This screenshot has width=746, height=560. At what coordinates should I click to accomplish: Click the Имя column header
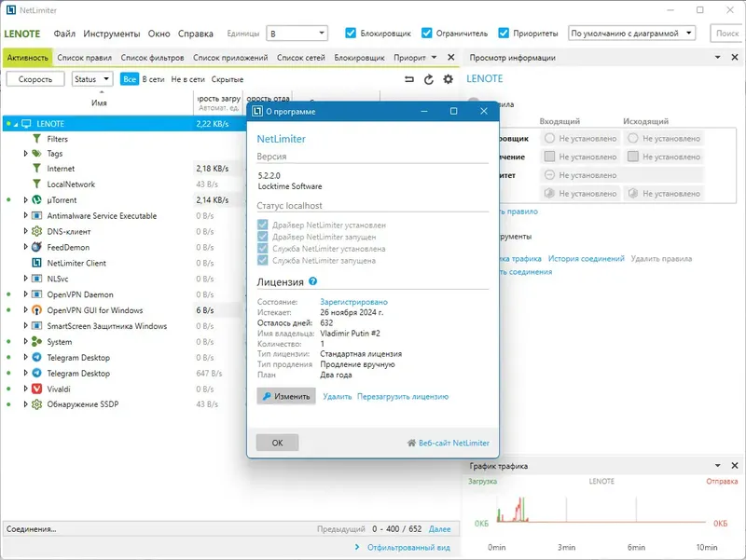point(99,102)
